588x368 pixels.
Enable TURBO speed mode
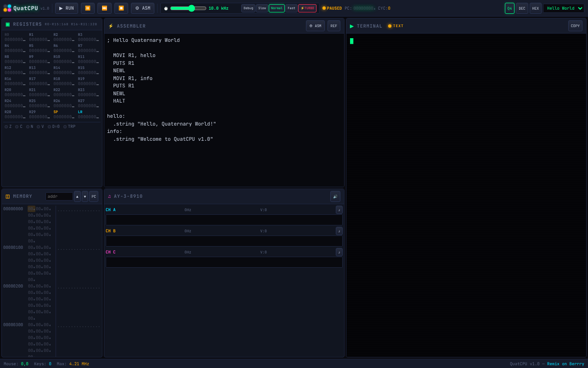(x=307, y=8)
